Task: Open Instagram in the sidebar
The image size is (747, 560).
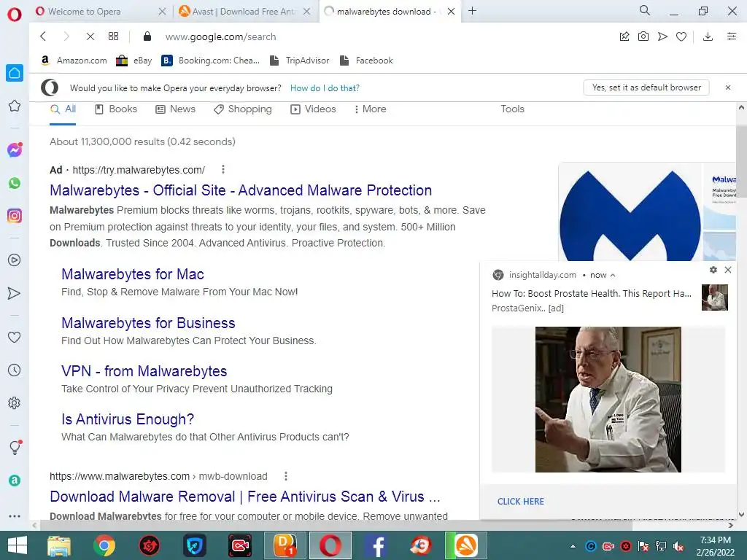Action: click(15, 216)
